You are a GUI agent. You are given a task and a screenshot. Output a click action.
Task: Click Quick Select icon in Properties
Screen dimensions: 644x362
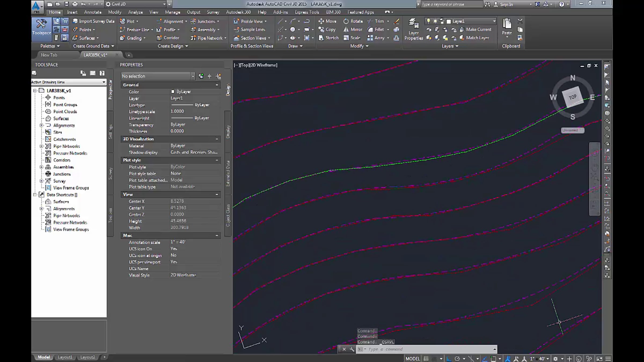pyautogui.click(x=218, y=76)
